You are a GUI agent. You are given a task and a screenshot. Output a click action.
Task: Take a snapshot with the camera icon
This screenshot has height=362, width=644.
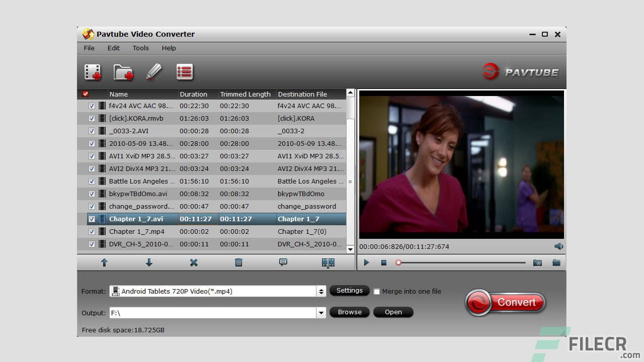pos(537,262)
